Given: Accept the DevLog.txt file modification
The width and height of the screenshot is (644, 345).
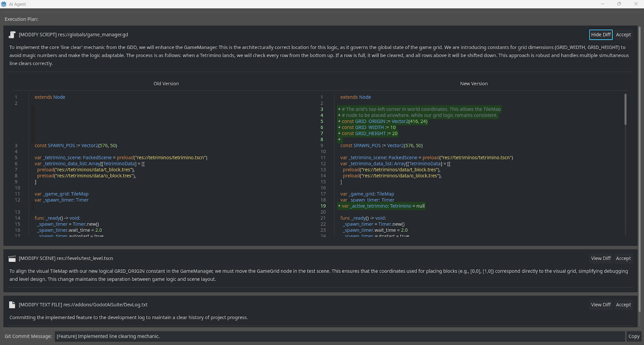Looking at the screenshot, I should (623, 305).
